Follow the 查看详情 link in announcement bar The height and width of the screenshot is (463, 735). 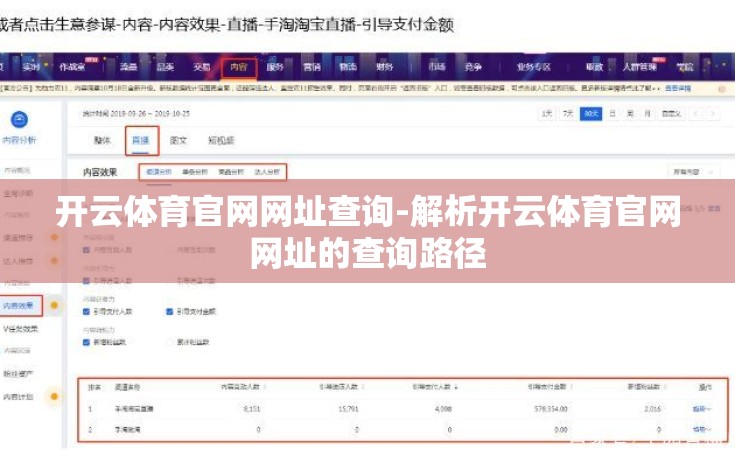tap(678, 88)
